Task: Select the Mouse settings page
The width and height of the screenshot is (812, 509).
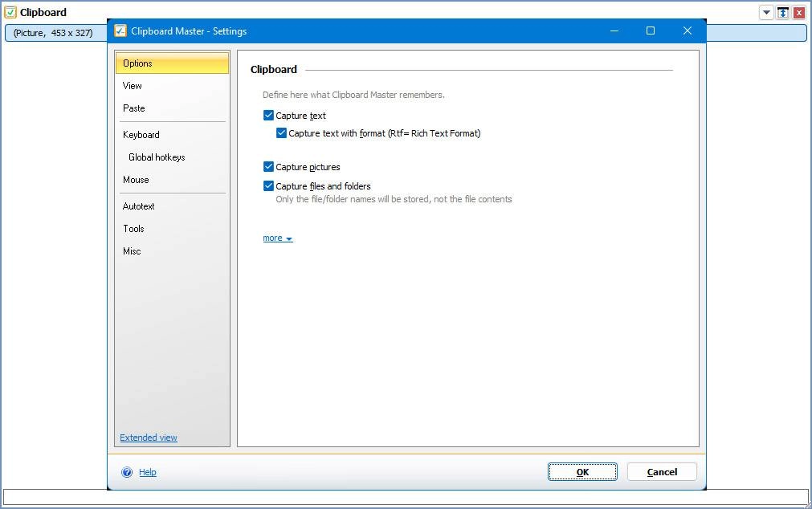Action: click(x=172, y=180)
